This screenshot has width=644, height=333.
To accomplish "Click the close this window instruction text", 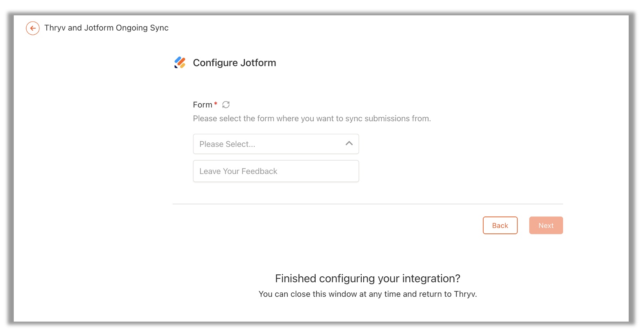I will coord(368,294).
